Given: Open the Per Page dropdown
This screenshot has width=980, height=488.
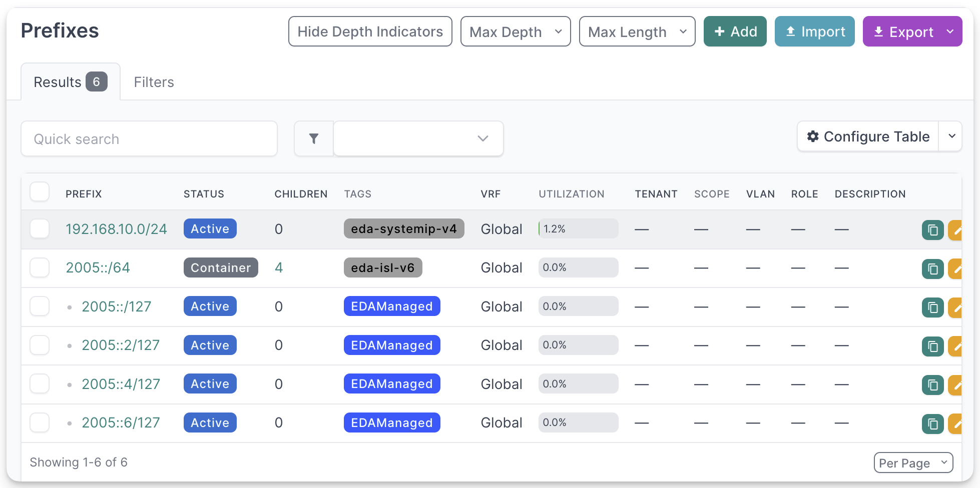Looking at the screenshot, I should (x=913, y=462).
